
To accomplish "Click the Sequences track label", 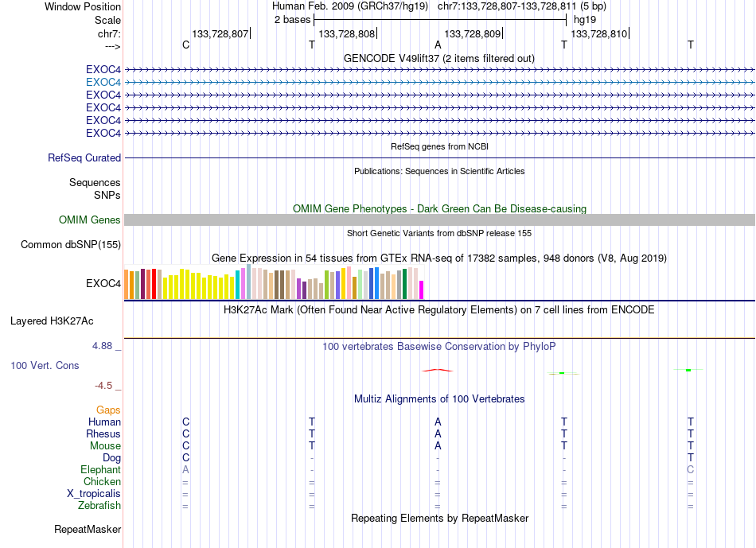I will tap(95, 183).
